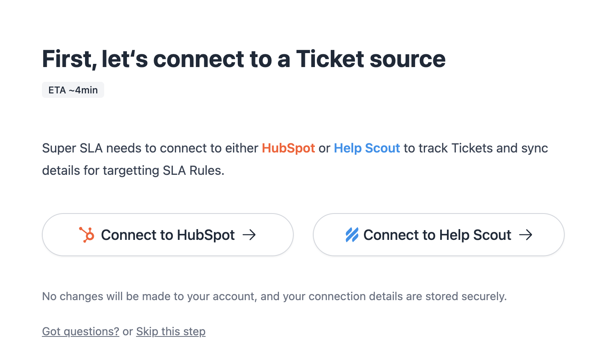The image size is (613, 364).
Task: Click the word 'or' between the footer links
Action: [x=128, y=332]
